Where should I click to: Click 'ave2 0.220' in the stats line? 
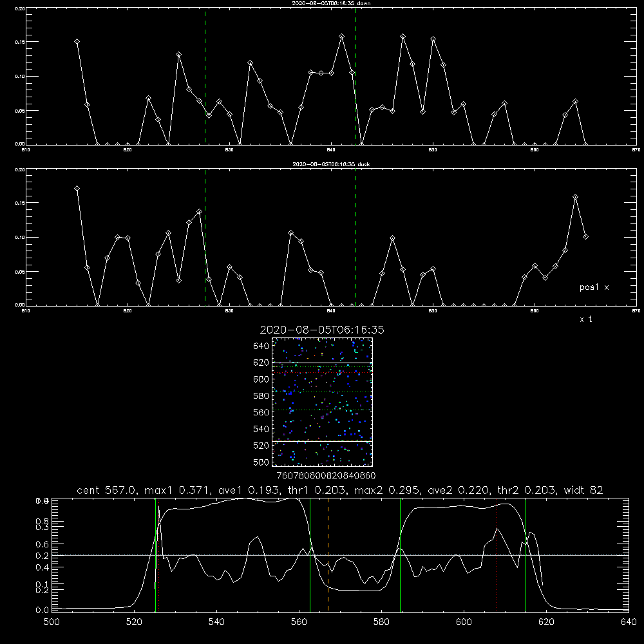458,490
